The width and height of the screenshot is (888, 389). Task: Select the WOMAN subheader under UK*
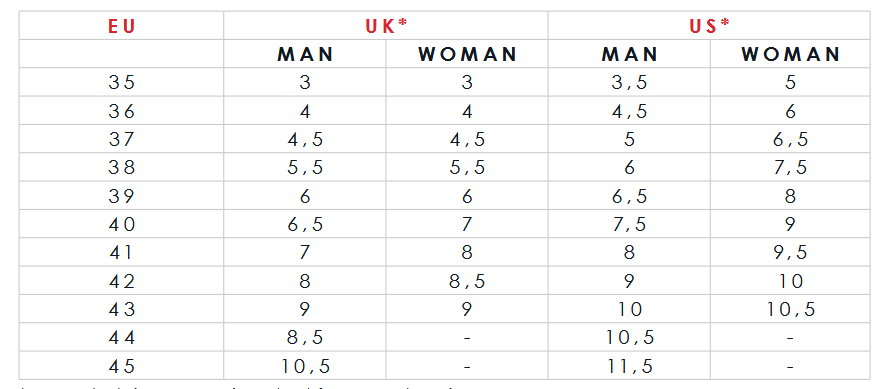pos(467,54)
